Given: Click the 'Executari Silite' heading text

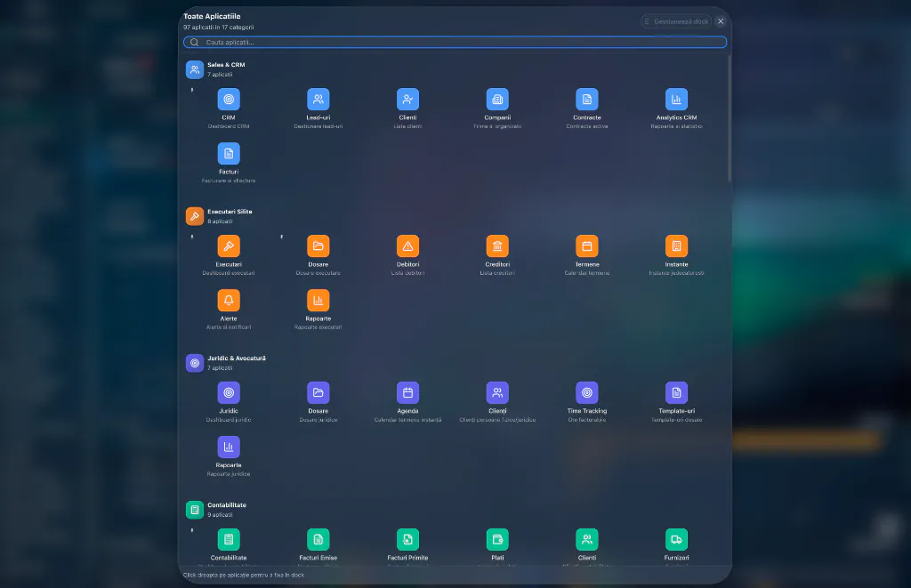Looking at the screenshot, I should pyautogui.click(x=230, y=212).
